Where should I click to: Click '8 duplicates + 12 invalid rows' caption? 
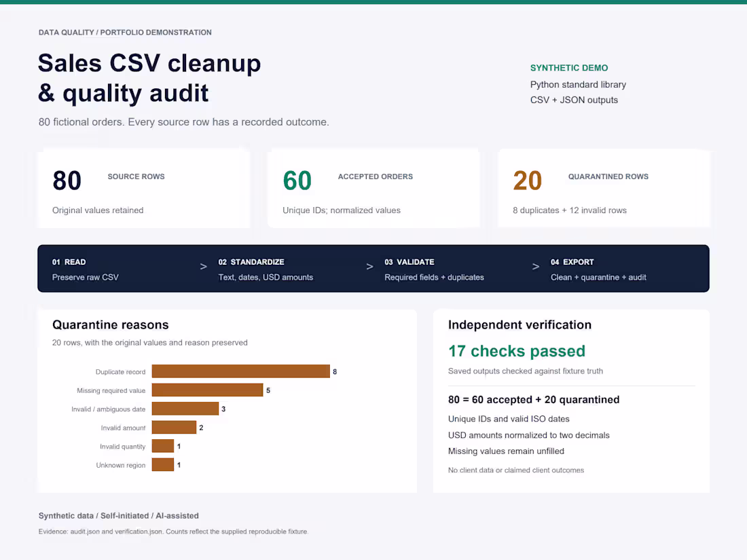click(x=569, y=210)
